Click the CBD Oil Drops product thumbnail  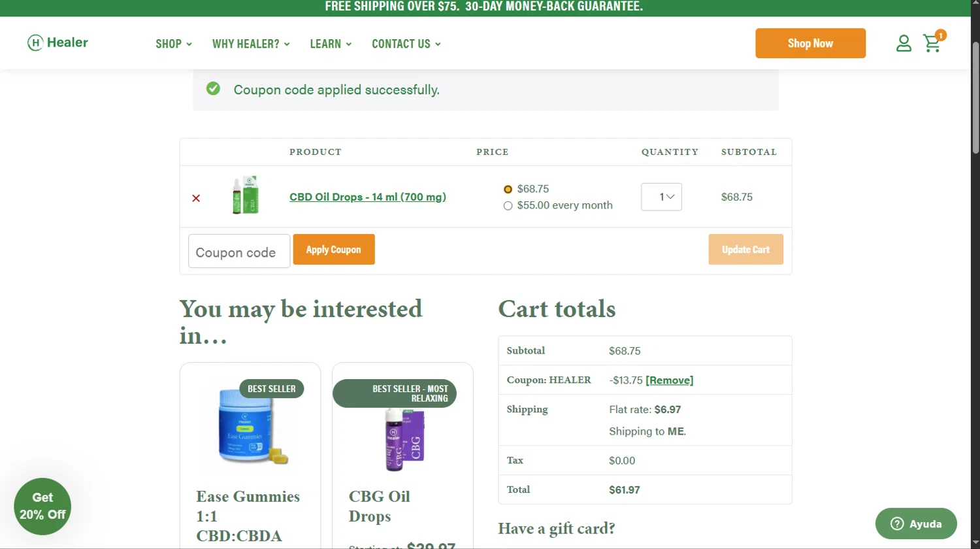(x=246, y=195)
